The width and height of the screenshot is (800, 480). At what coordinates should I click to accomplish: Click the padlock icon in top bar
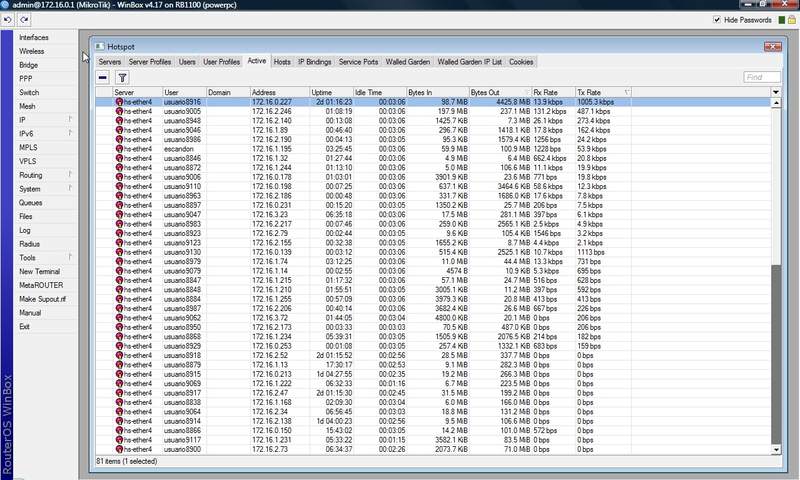pos(792,20)
